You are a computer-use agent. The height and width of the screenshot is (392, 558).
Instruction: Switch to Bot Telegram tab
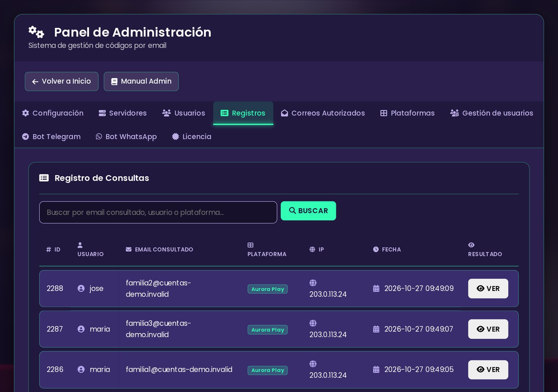coord(51,137)
